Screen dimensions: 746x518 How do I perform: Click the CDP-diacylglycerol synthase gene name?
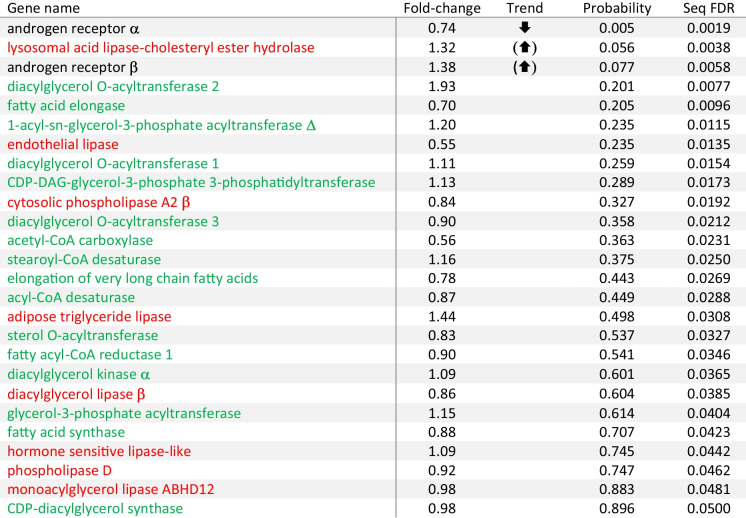pyautogui.click(x=95, y=508)
